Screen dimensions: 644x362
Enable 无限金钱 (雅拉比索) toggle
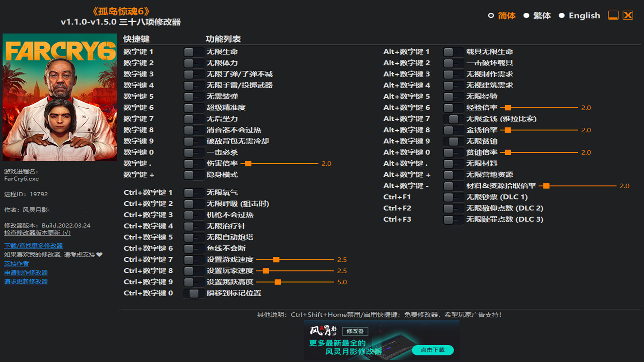[x=453, y=119]
